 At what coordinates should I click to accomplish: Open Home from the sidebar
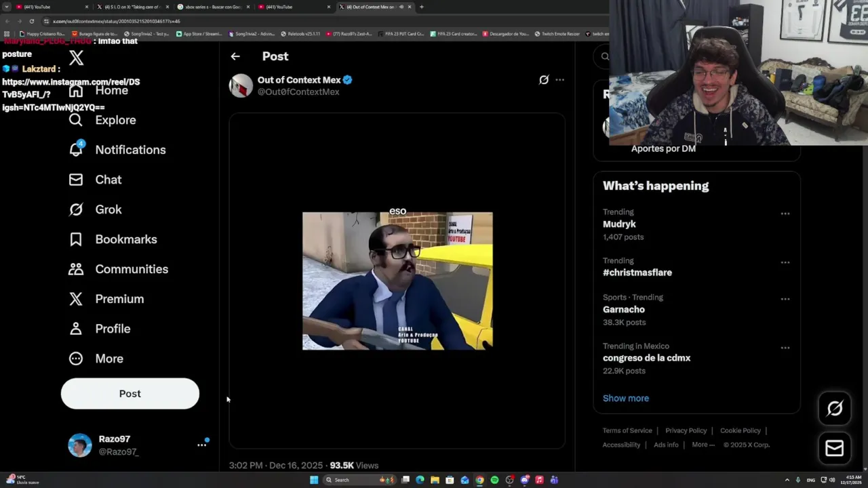click(x=98, y=90)
